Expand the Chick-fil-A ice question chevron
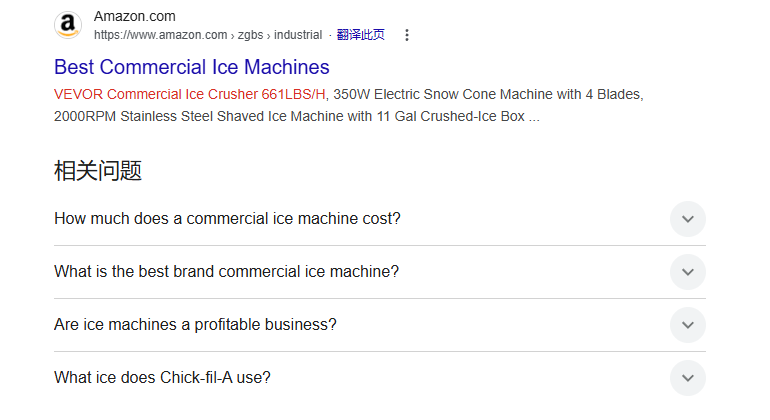Screen dimensions: 770x420 coord(687,378)
